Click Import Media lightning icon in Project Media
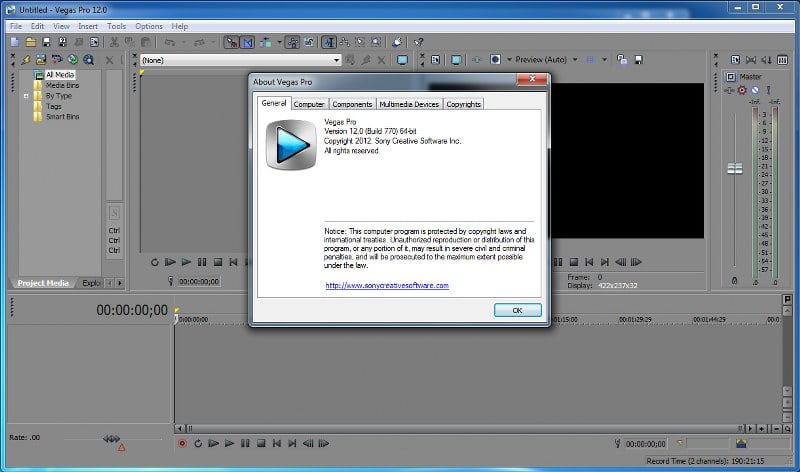The image size is (800, 472). pos(26,60)
